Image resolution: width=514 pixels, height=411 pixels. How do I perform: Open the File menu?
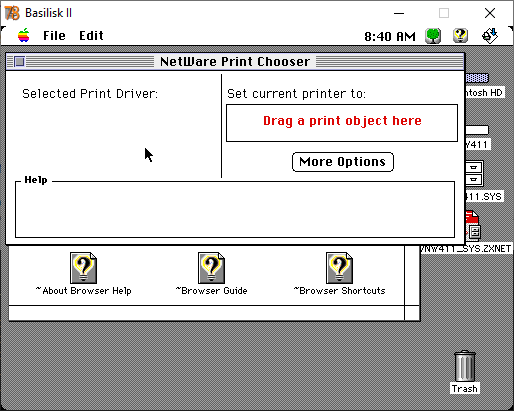(54, 35)
